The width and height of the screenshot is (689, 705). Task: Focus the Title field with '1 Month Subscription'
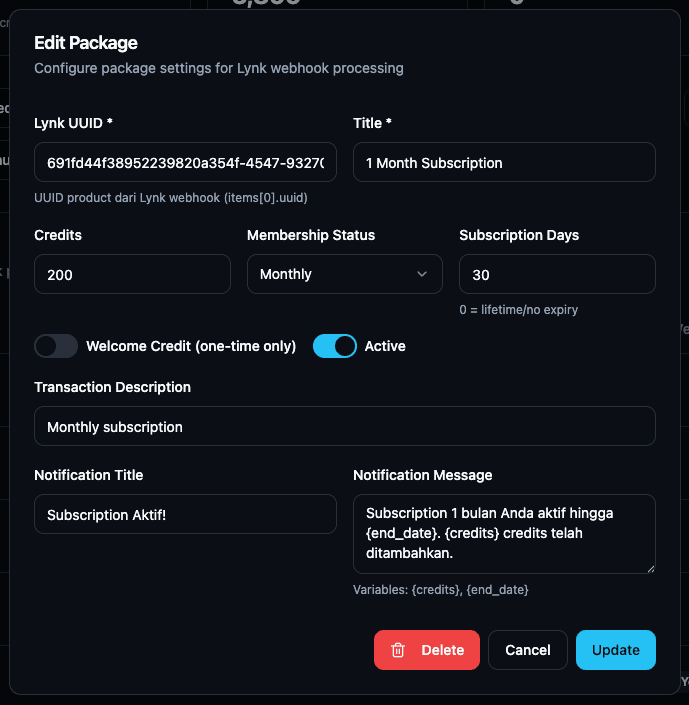coord(504,162)
